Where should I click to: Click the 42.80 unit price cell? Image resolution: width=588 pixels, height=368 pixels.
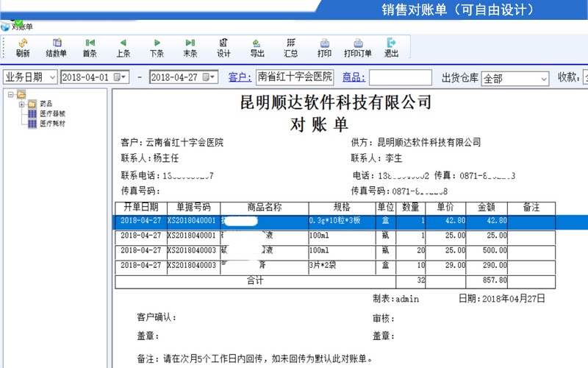point(445,222)
